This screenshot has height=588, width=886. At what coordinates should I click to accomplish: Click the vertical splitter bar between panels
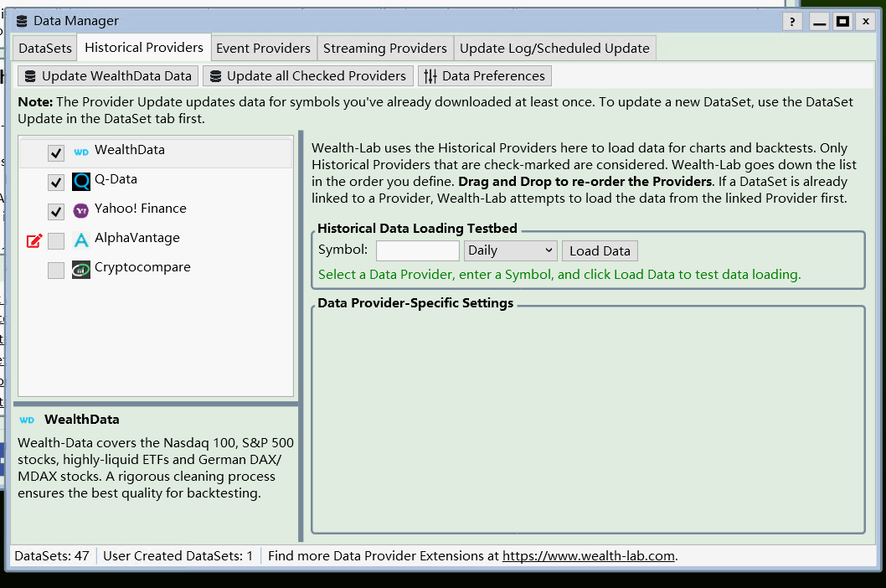tap(301, 336)
